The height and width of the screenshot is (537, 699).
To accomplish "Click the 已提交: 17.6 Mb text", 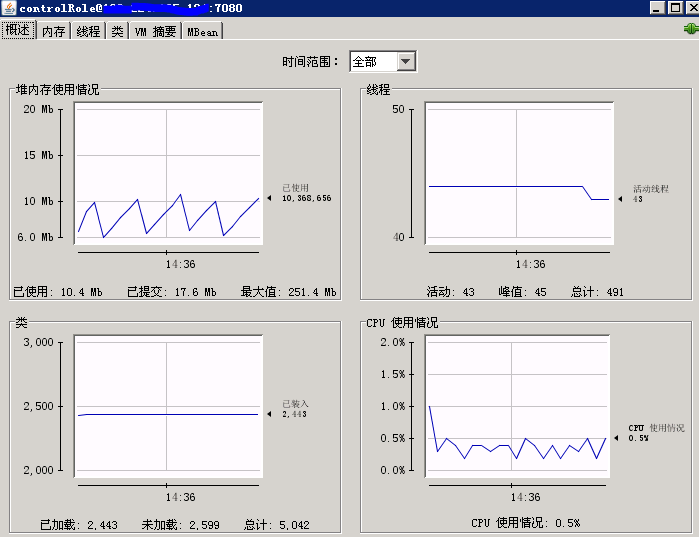I will [x=172, y=292].
